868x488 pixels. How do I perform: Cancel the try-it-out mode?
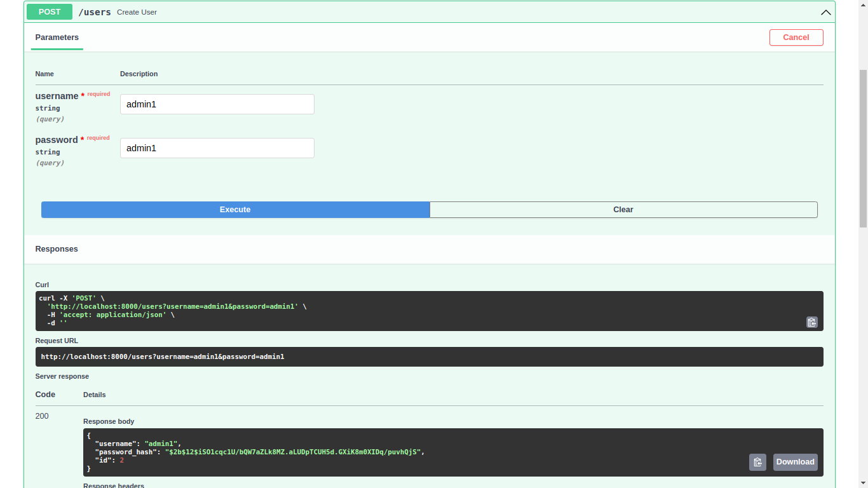pyautogui.click(x=796, y=37)
